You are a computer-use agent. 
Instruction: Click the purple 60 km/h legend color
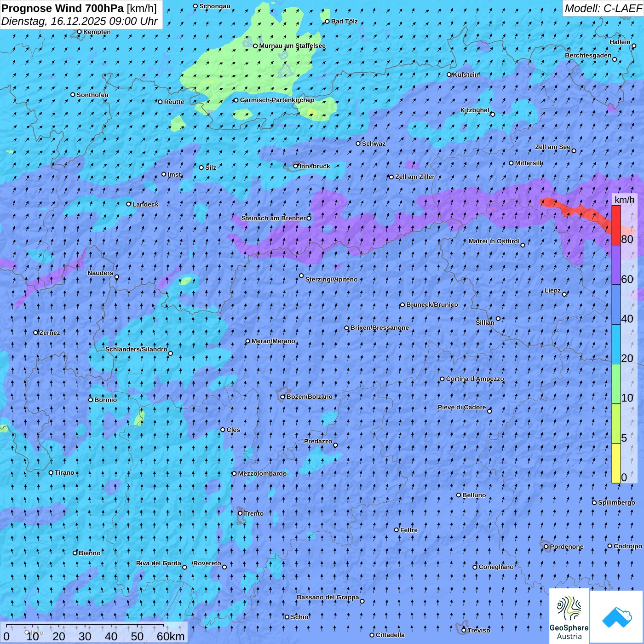pyautogui.click(x=616, y=265)
